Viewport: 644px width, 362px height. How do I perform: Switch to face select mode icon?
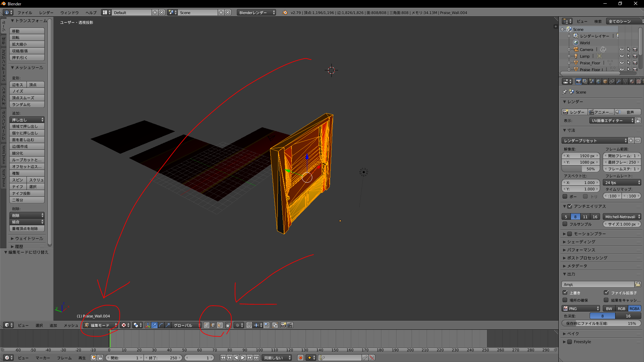220,325
